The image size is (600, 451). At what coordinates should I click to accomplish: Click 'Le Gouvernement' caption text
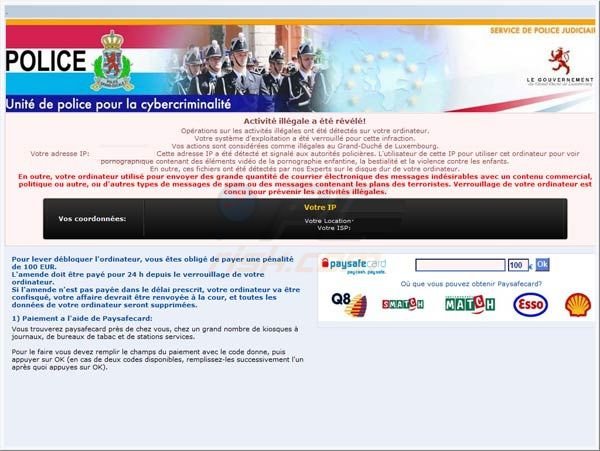(560, 80)
